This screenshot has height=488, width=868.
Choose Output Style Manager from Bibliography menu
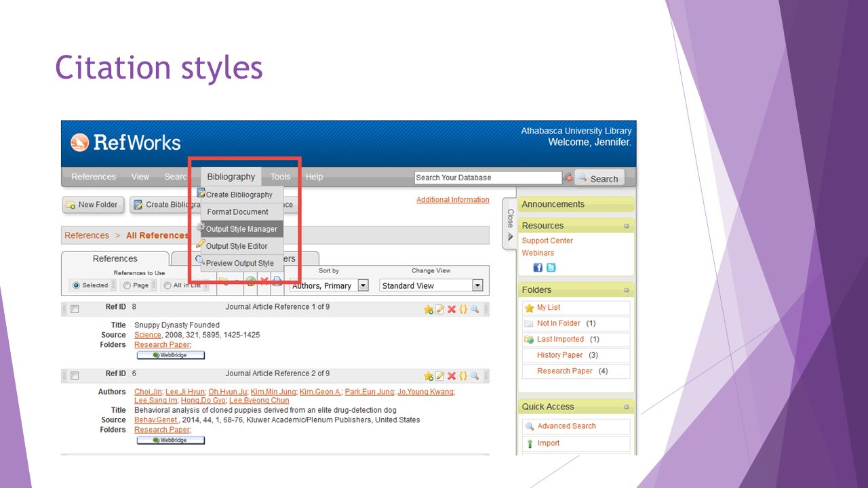pos(241,229)
